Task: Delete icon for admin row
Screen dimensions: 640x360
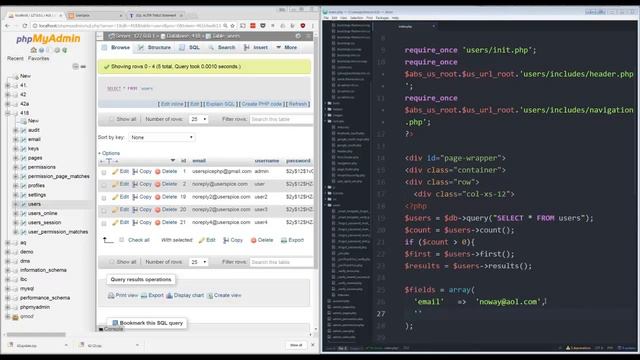Action: click(x=158, y=172)
